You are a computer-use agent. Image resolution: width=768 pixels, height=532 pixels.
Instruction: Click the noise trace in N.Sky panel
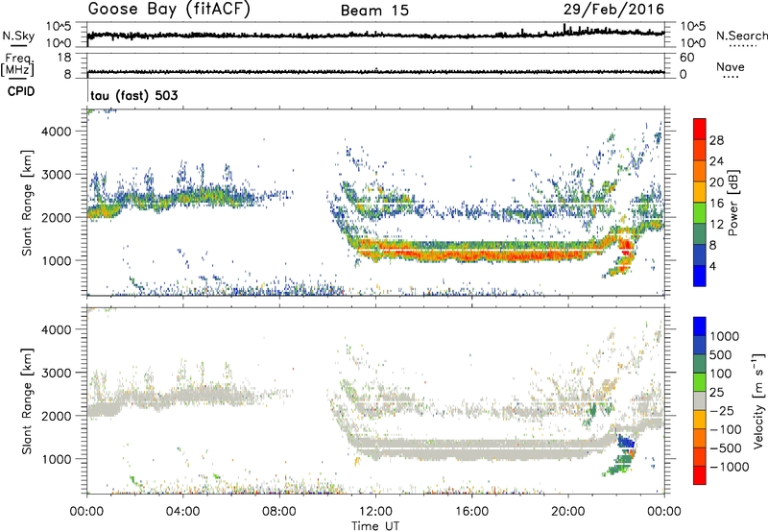click(375, 35)
